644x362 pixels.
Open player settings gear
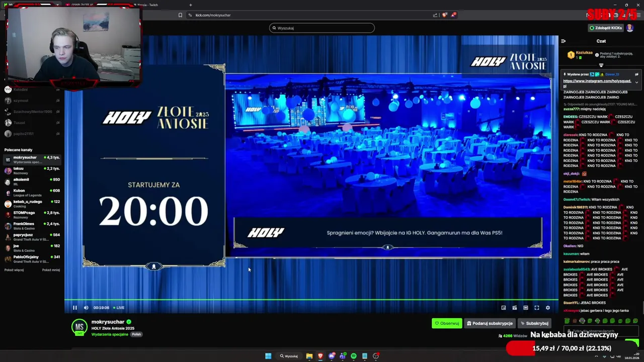point(548,308)
